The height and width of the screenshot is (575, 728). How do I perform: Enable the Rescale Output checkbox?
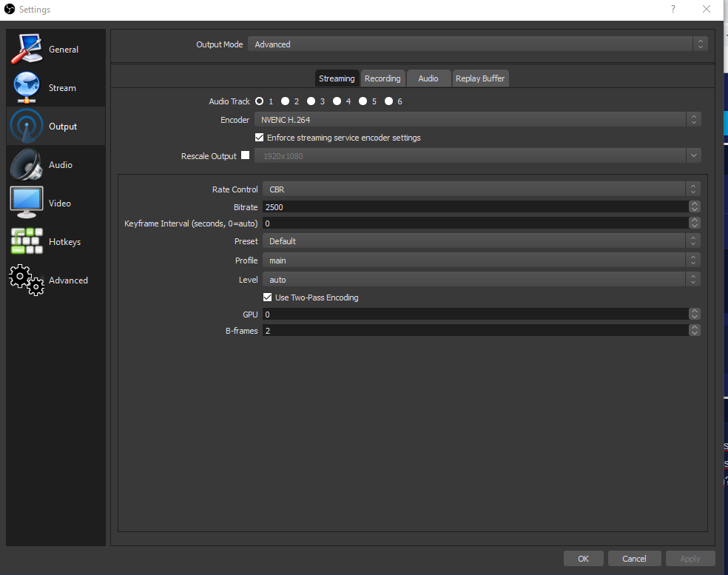click(245, 155)
